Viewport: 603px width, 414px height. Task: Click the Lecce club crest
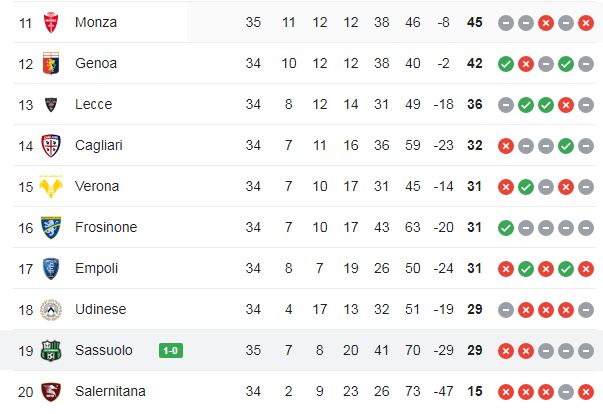click(51, 105)
